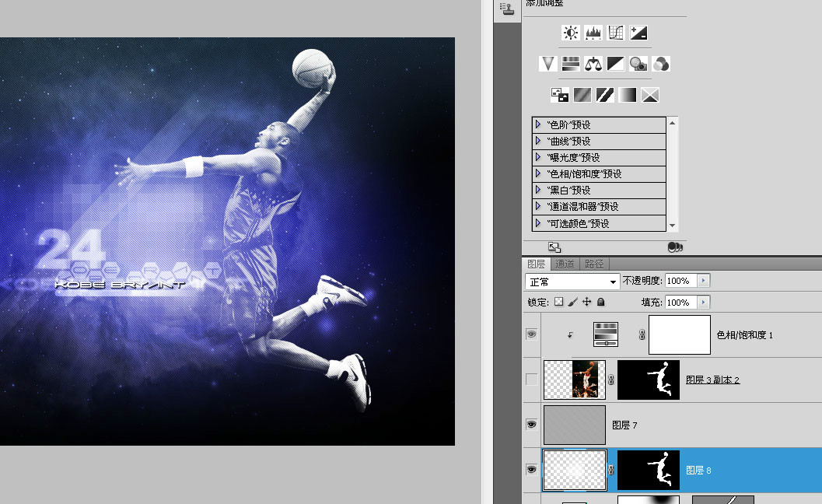This screenshot has width=822, height=504.
Task: Select the 图层 8 layer thumbnail
Action: pyautogui.click(x=575, y=470)
